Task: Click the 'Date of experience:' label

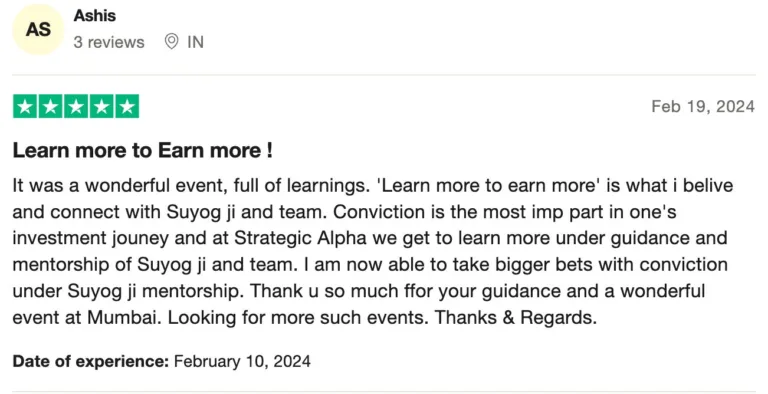Action: click(91, 361)
